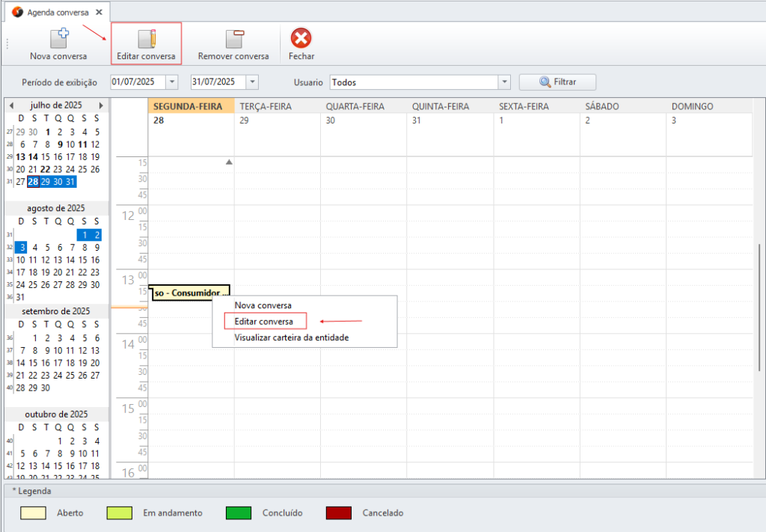Open the start date dropdown 01/07/2025
The width and height of the screenshot is (766, 532).
coord(173,82)
